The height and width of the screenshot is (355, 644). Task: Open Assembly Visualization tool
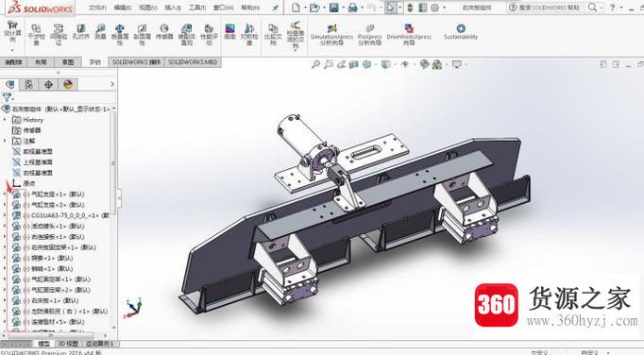tap(187, 34)
